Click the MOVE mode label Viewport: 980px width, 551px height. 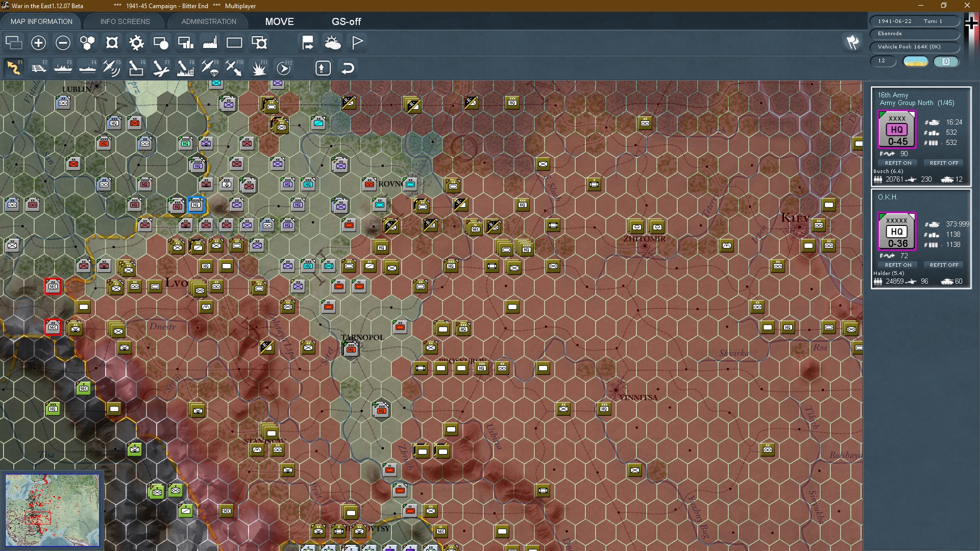[x=279, y=21]
